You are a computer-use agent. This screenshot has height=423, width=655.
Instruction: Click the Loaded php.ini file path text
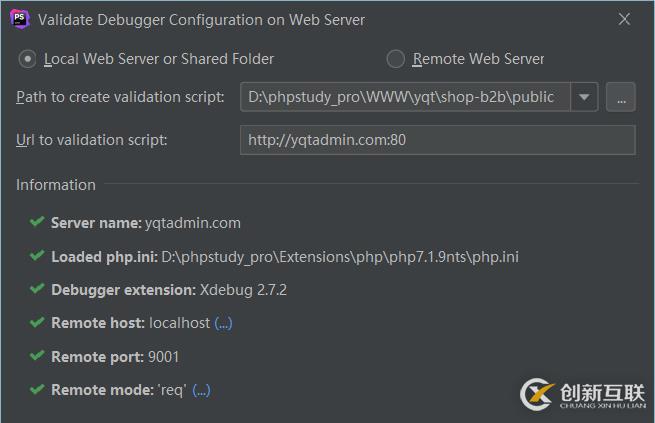[340, 257]
